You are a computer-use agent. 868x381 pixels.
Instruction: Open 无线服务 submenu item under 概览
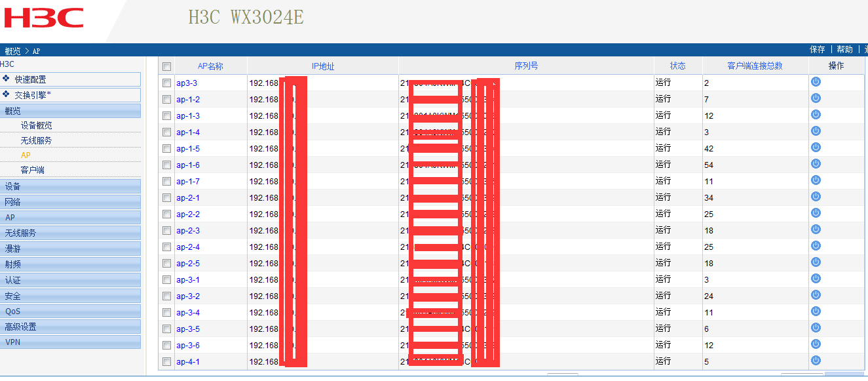pyautogui.click(x=36, y=140)
